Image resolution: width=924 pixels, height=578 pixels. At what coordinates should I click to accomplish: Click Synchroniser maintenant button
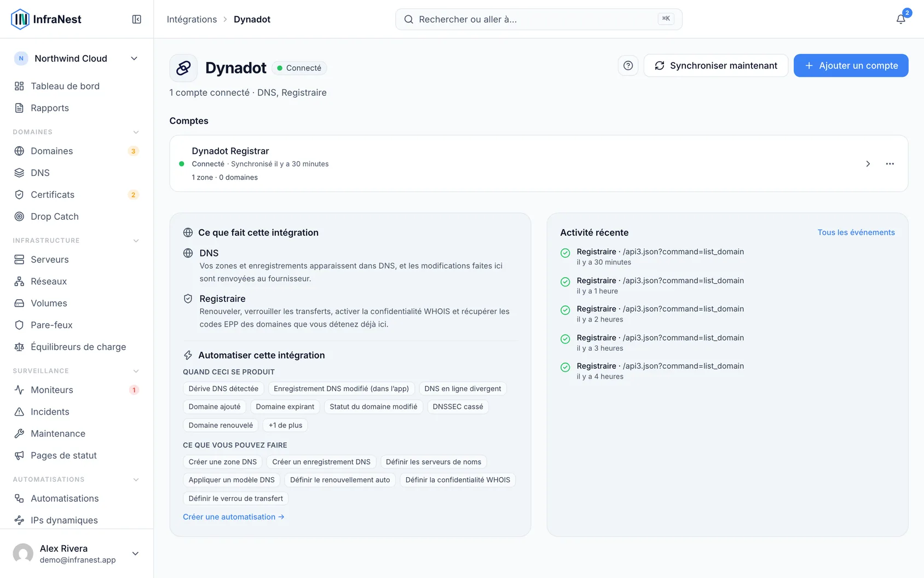point(716,66)
